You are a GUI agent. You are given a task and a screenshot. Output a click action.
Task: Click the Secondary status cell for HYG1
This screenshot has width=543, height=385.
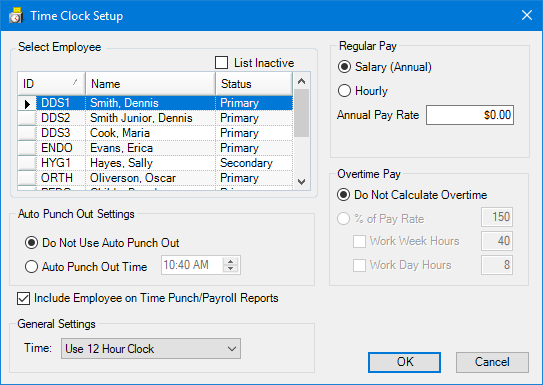tap(254, 163)
